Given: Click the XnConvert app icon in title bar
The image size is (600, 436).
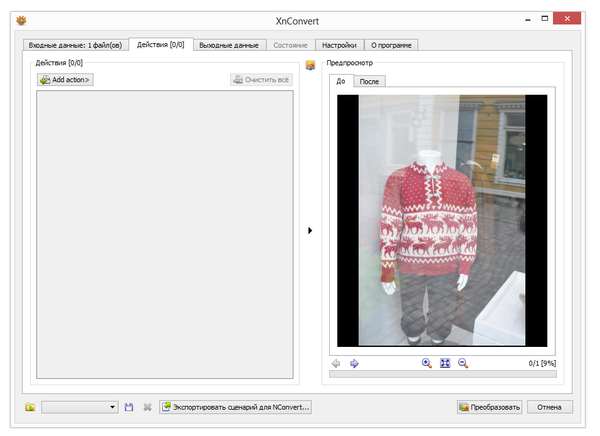Looking at the screenshot, I should pos(21,20).
